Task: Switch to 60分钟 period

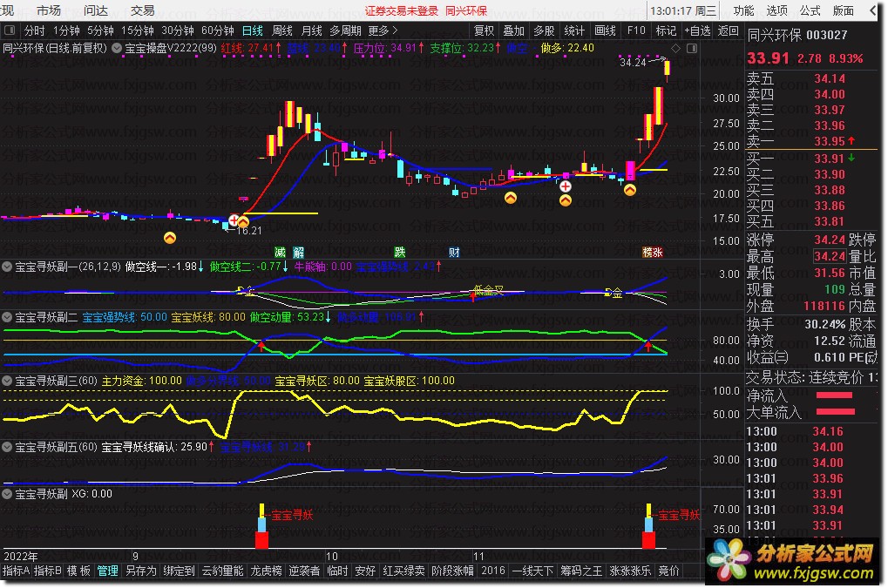Action: coord(218,30)
